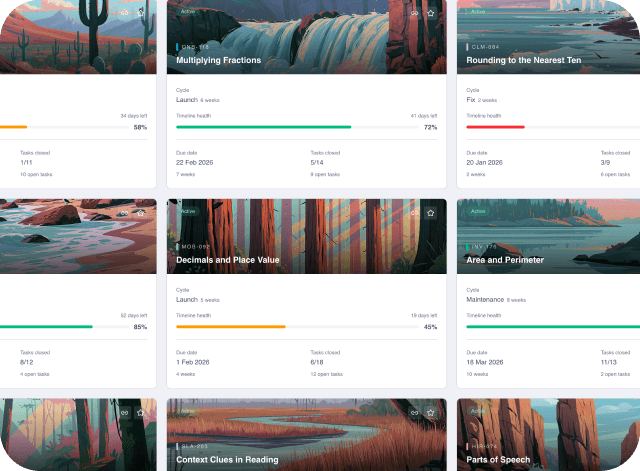Click Maintenance cycle on Area and Perimeter

click(x=485, y=299)
